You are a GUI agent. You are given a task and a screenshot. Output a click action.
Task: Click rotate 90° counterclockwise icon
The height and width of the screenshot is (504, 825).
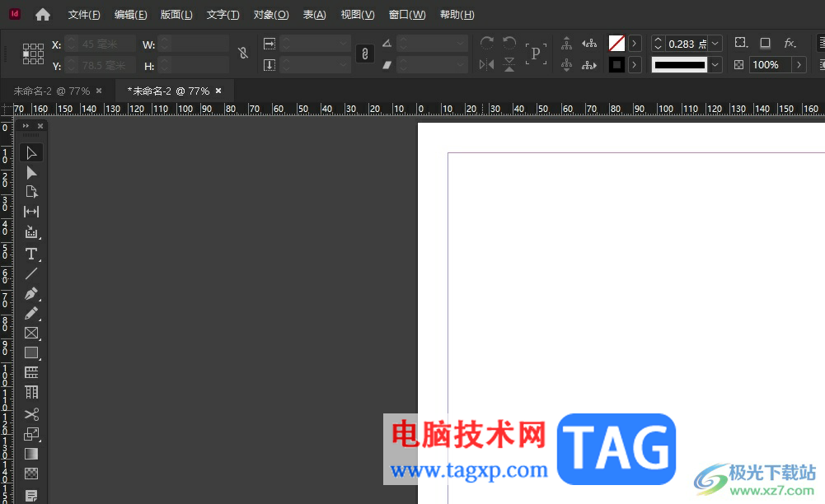click(x=509, y=43)
